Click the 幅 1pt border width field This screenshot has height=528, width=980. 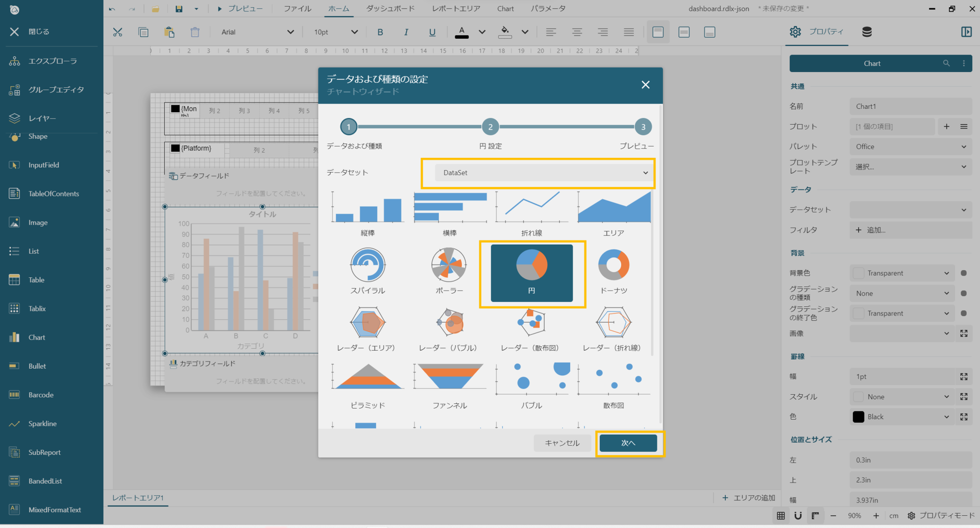click(902, 377)
